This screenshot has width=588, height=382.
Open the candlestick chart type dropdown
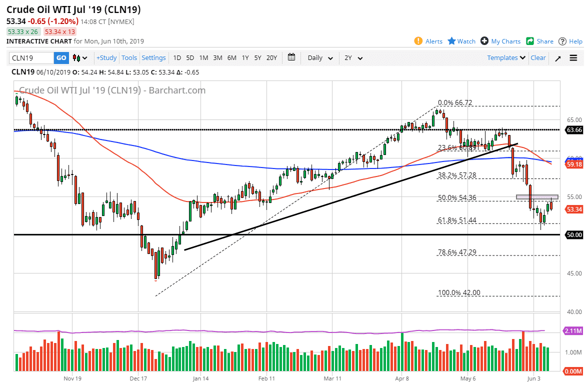click(x=80, y=58)
